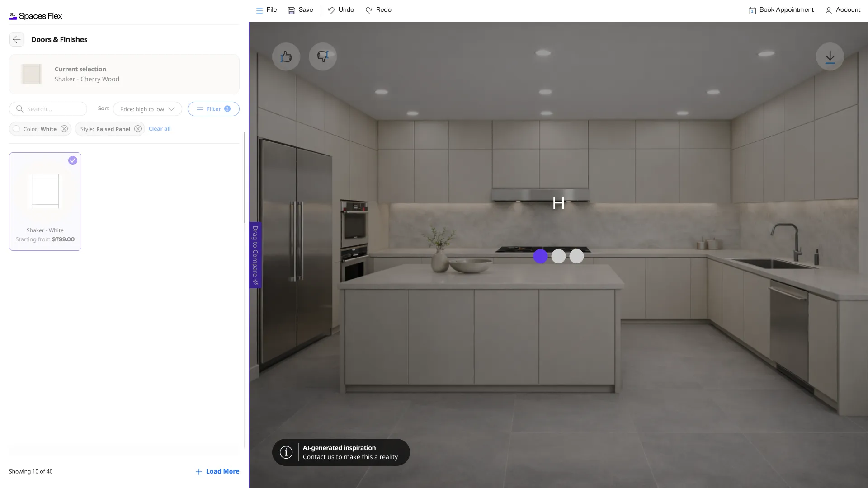Click the thumbs down icon on render
The width and height of the screenshot is (868, 488).
point(323,56)
